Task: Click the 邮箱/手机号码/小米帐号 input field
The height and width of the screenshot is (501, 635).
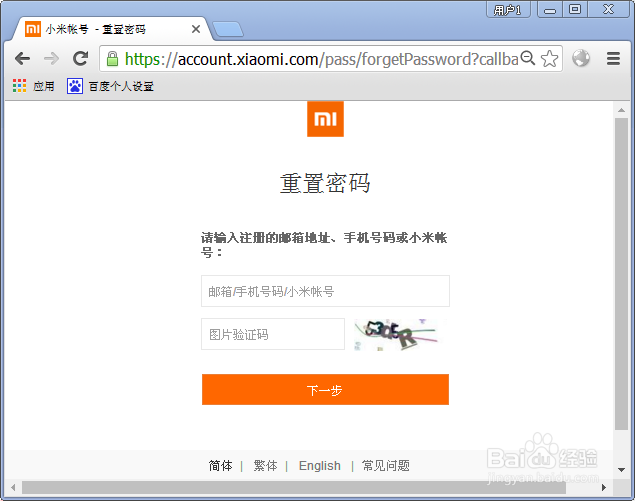Action: [325, 291]
